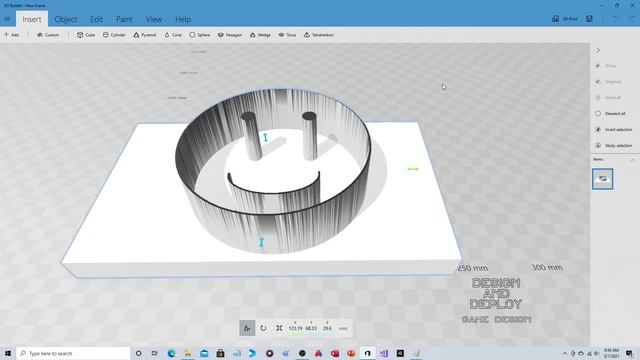Insert a Sphere shape

click(200, 35)
